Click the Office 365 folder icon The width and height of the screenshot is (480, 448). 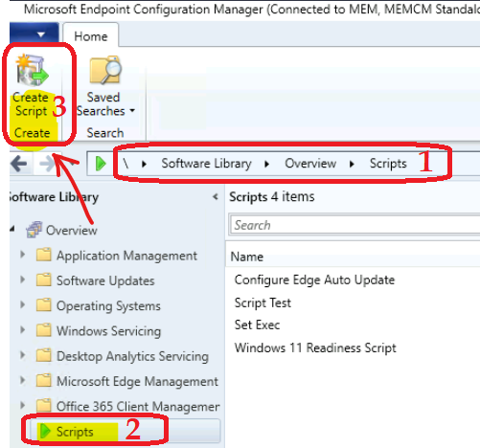click(44, 405)
